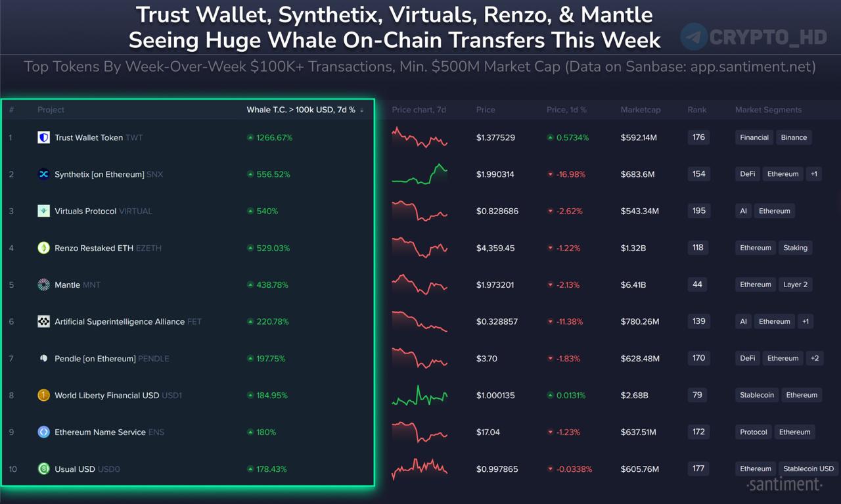Select the AI tag in Virtuals Protocol row
The width and height of the screenshot is (841, 504).
pyautogui.click(x=743, y=211)
